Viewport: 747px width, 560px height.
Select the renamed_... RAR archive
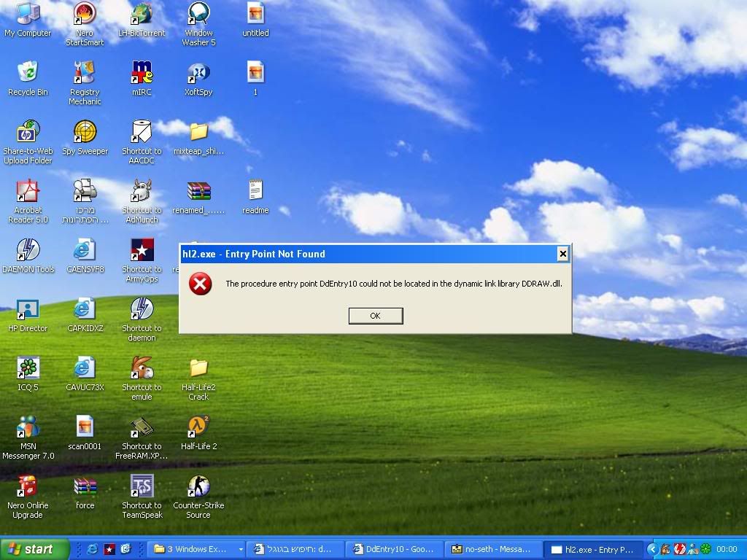pyautogui.click(x=198, y=197)
